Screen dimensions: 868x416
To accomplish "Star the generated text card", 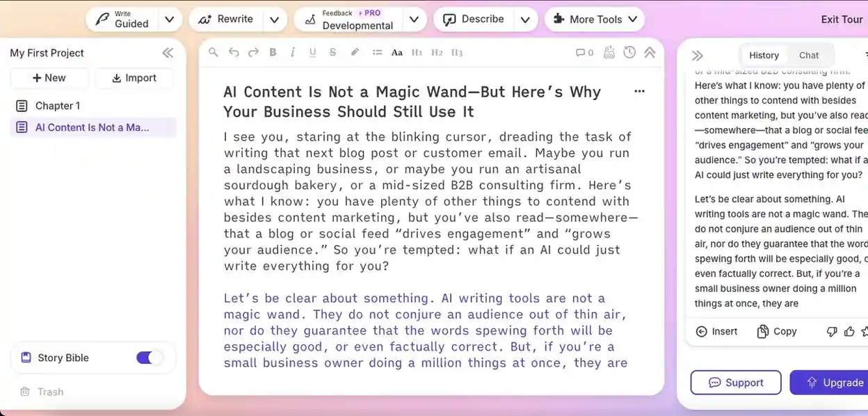I will [865, 332].
